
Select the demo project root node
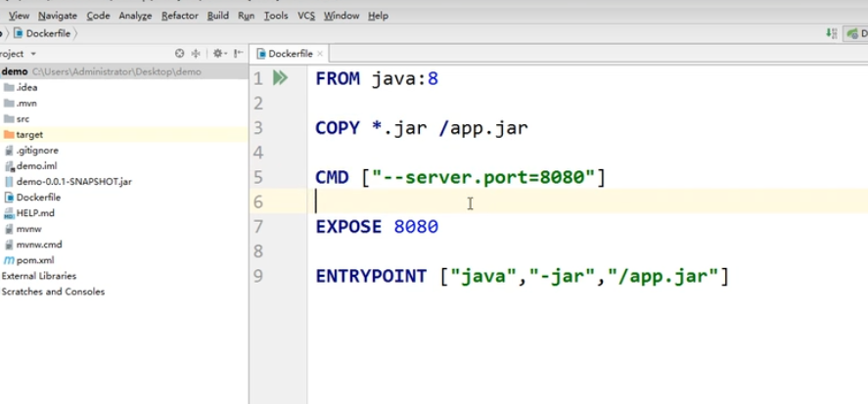[x=124, y=71]
